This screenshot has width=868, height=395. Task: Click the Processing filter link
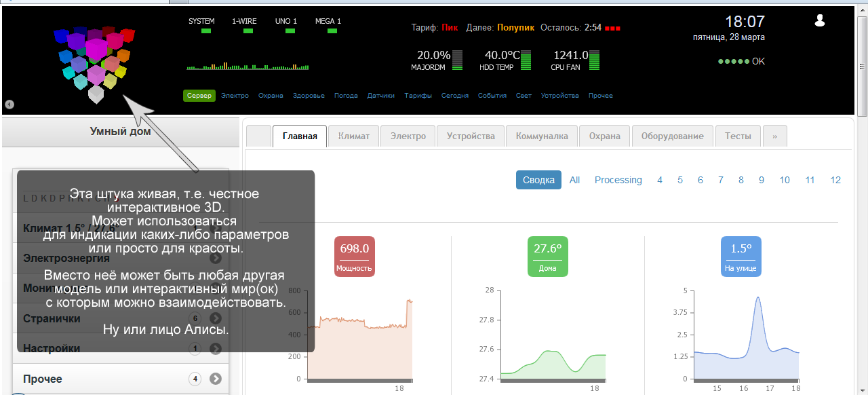click(618, 180)
